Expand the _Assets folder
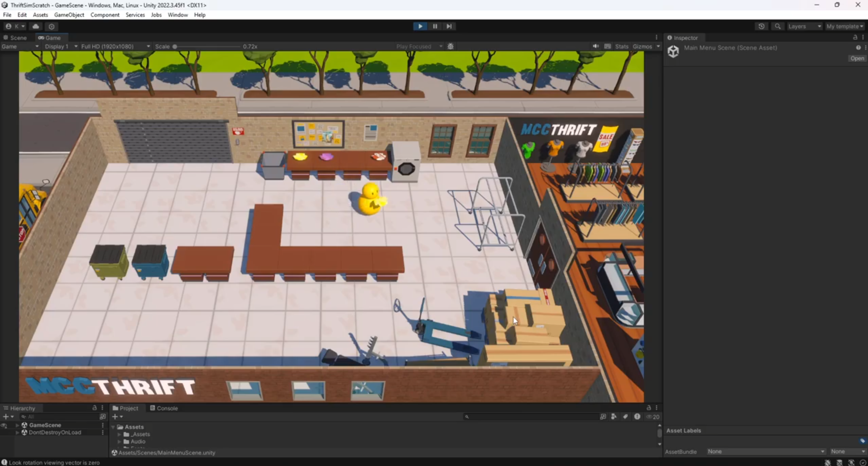This screenshot has height=466, width=868. pyautogui.click(x=120, y=434)
